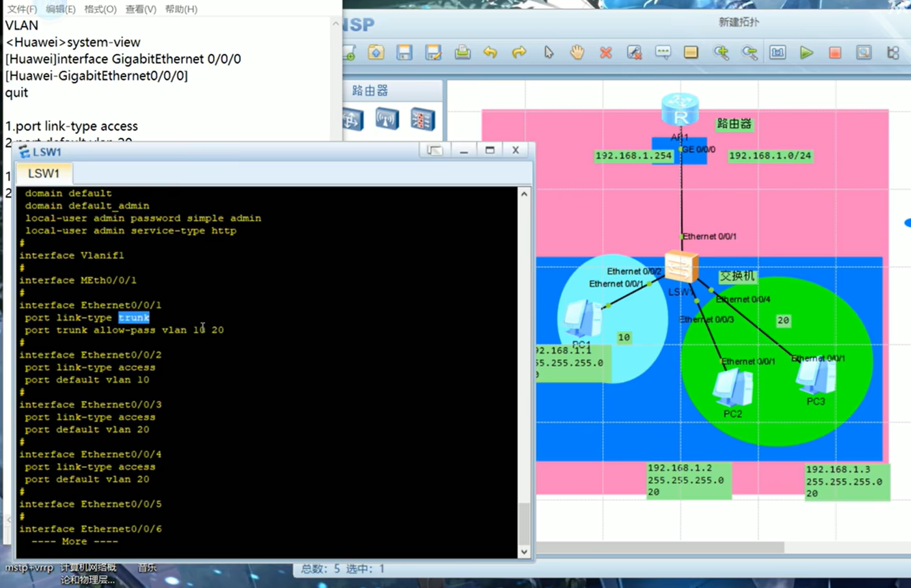Click the 192.168.1.0/24 label
This screenshot has height=588, width=911.
[770, 155]
